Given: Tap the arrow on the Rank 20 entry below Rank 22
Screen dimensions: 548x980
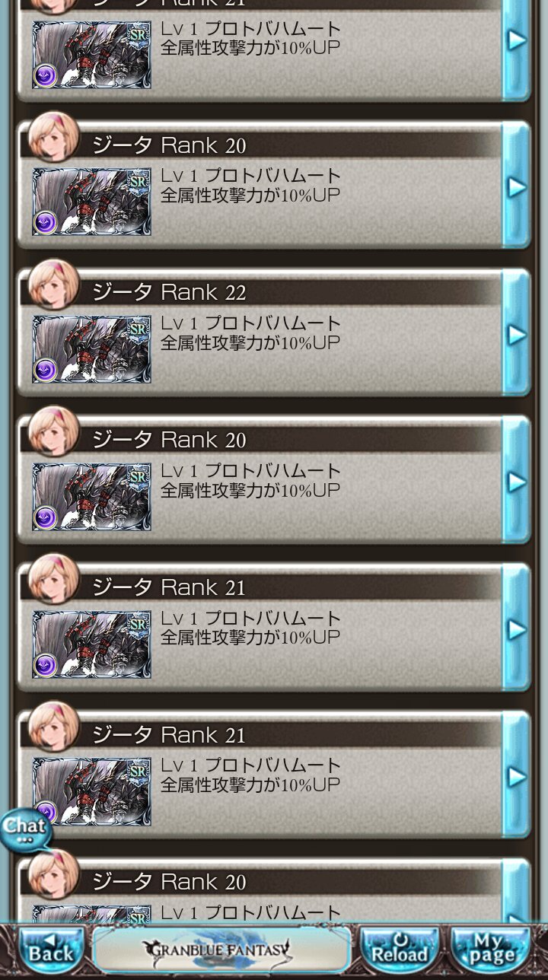Looking at the screenshot, I should (x=516, y=482).
